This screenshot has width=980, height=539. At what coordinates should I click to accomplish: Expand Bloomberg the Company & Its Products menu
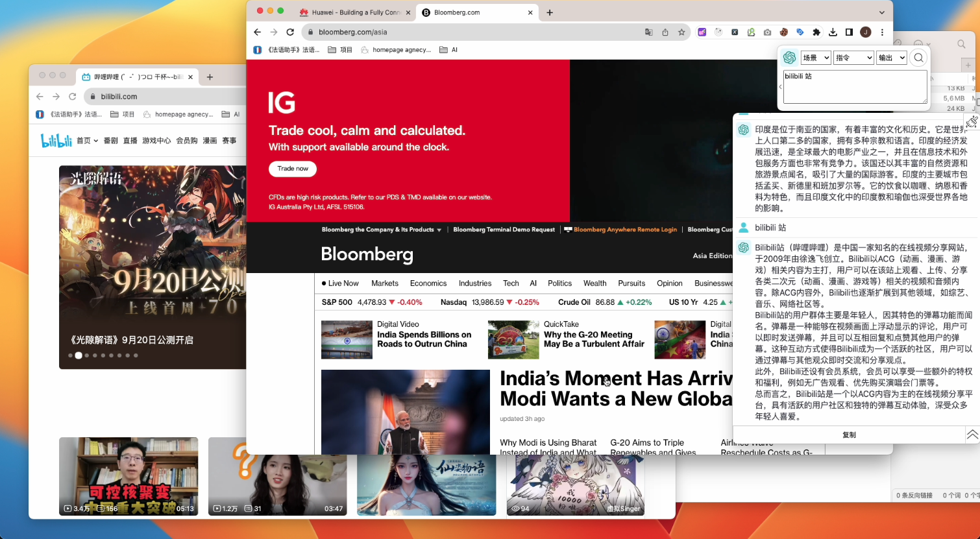382,230
